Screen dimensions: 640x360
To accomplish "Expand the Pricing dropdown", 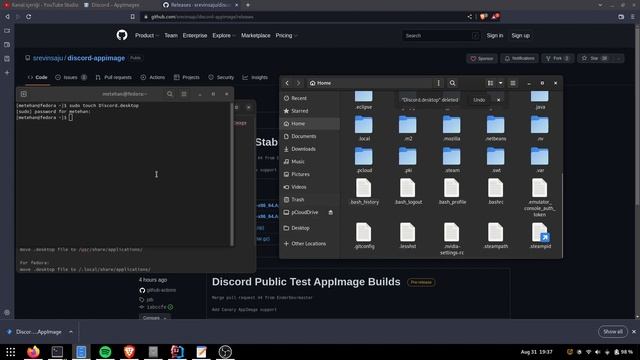I will click(x=286, y=36).
